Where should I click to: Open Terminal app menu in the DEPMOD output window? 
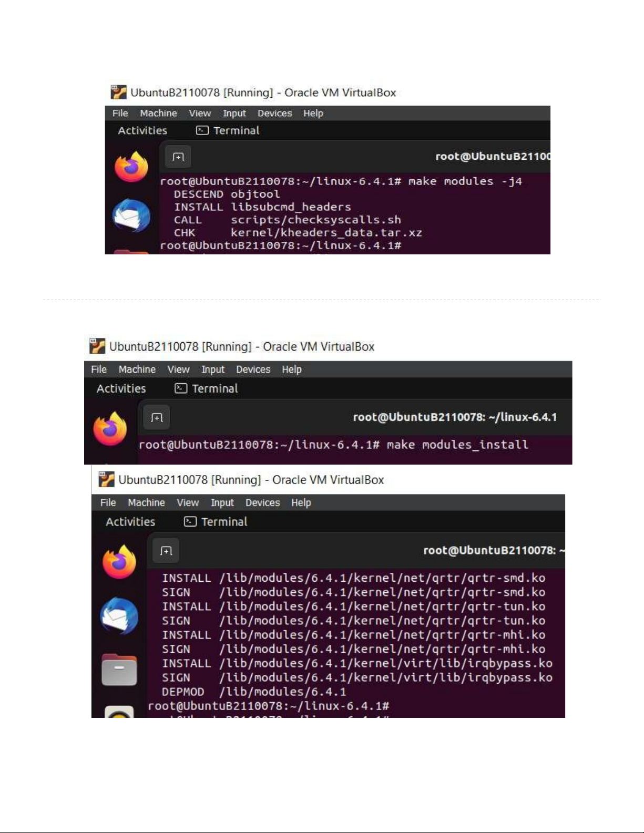tap(215, 522)
